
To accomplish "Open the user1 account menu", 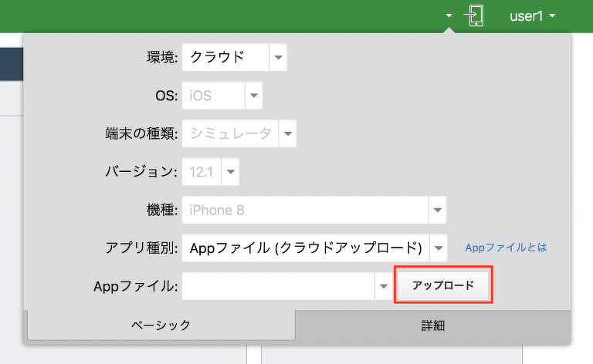I will click(532, 16).
